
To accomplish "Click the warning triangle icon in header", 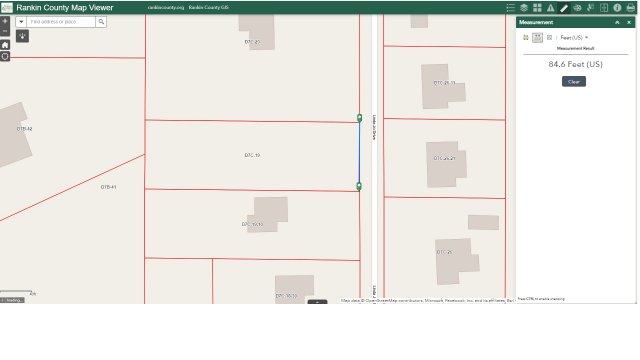I will tap(551, 8).
